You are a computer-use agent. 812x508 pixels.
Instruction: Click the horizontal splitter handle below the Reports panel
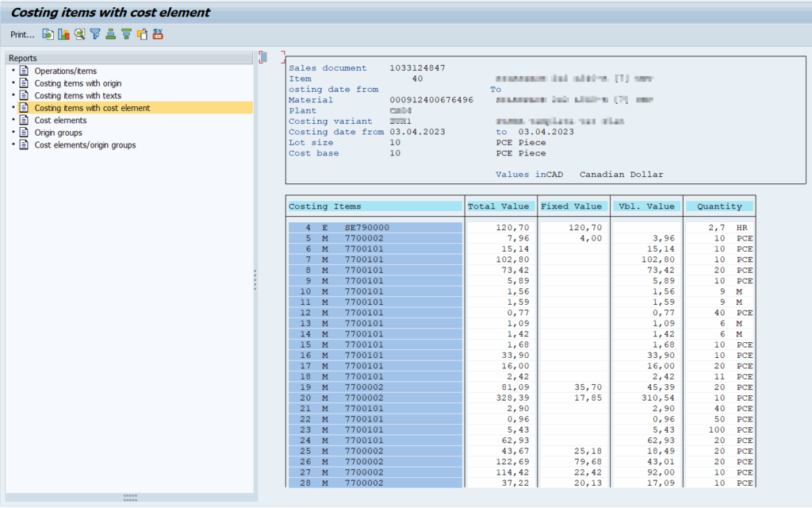pos(131,498)
